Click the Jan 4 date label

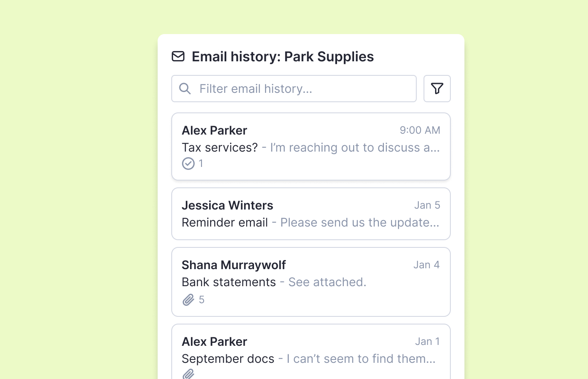coord(426,265)
